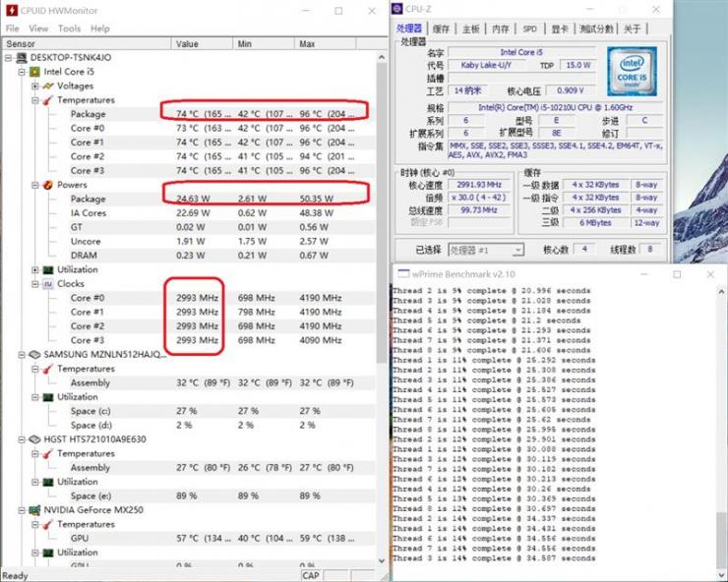Click the Sensor column header
This screenshot has width=728, height=582.
(x=87, y=43)
